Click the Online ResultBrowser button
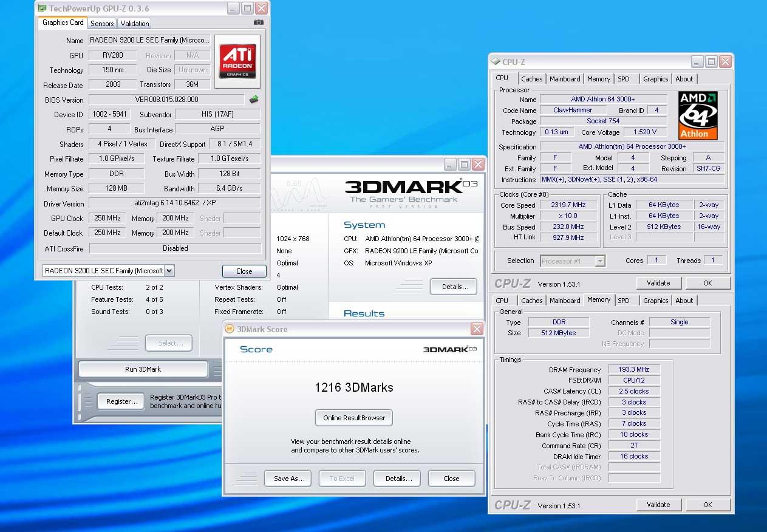Image resolution: width=767 pixels, height=532 pixels. 354,418
